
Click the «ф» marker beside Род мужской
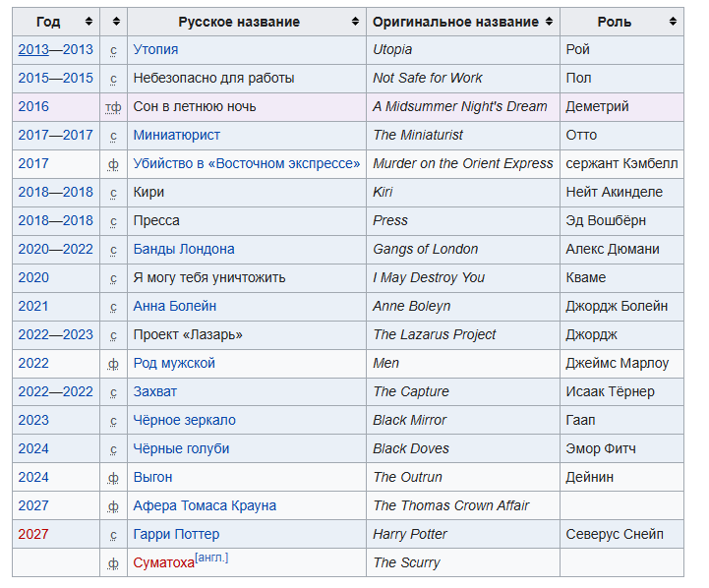pyautogui.click(x=113, y=364)
